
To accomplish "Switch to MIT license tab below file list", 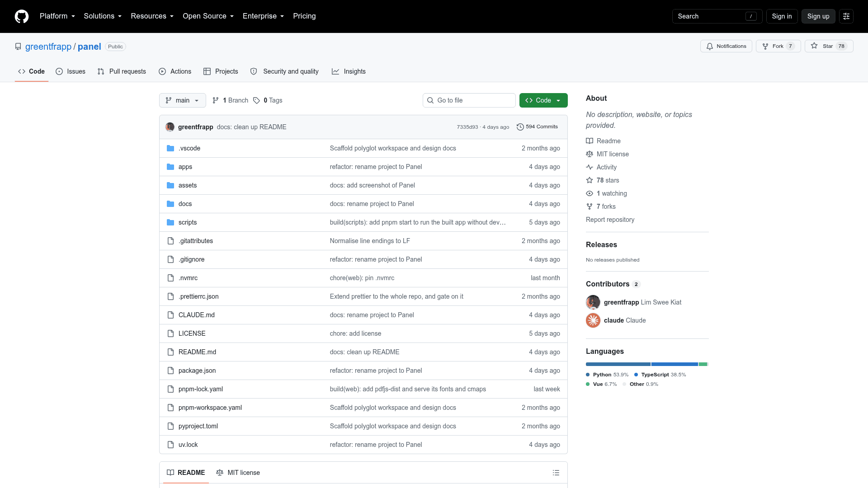I will point(238,473).
